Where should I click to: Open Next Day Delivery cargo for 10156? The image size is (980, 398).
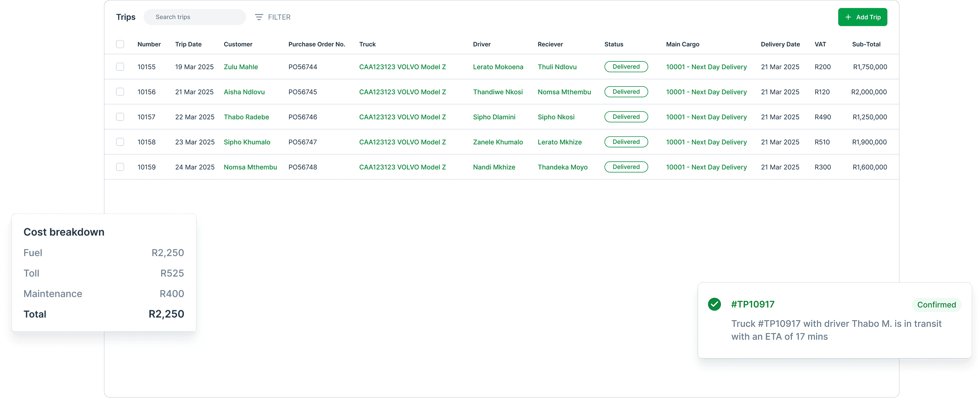706,92
